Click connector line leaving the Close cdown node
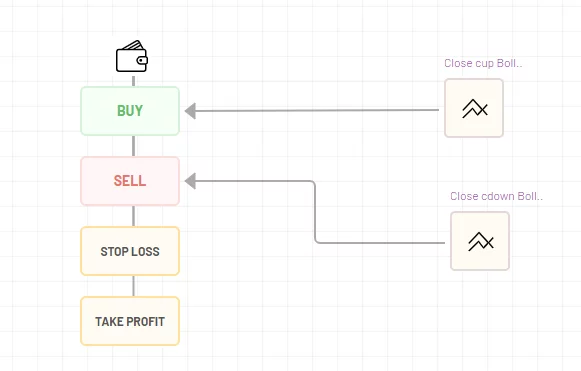Image resolution: width=581 pixels, height=371 pixels. click(x=382, y=243)
